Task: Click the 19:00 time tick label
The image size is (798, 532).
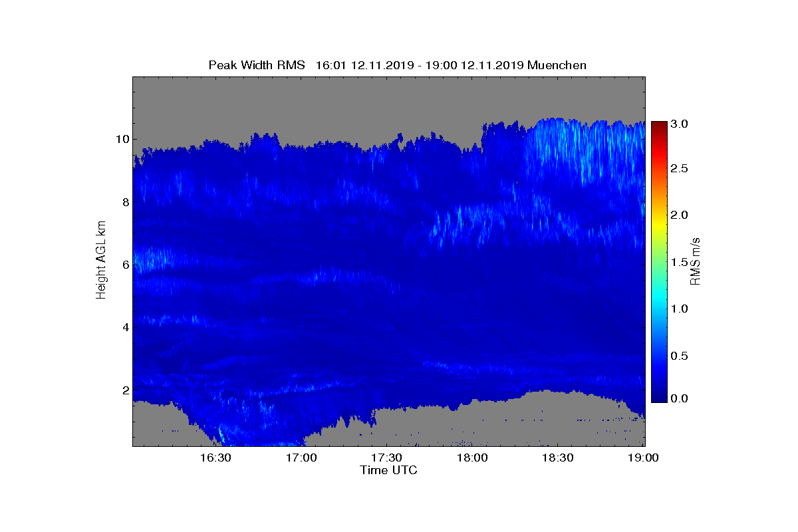Action: (643, 458)
